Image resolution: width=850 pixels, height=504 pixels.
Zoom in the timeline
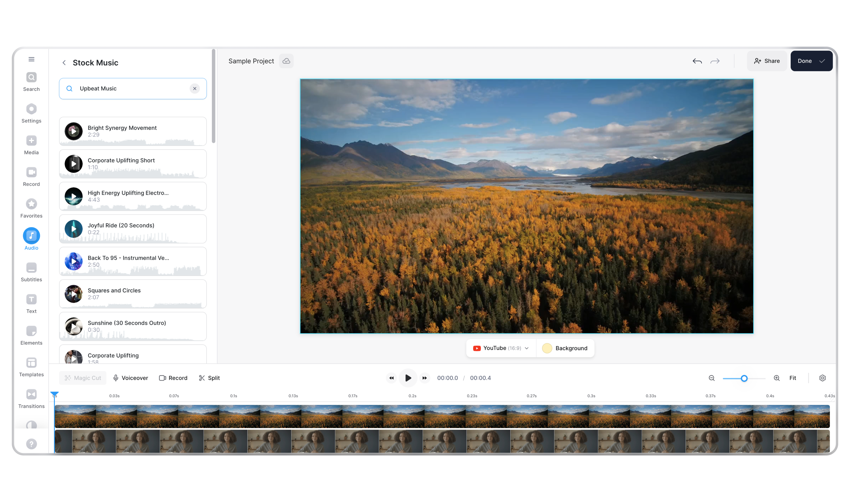coord(776,378)
